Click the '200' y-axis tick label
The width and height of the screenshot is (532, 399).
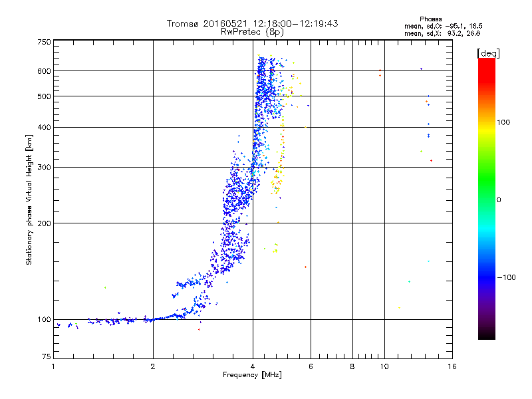[44, 223]
